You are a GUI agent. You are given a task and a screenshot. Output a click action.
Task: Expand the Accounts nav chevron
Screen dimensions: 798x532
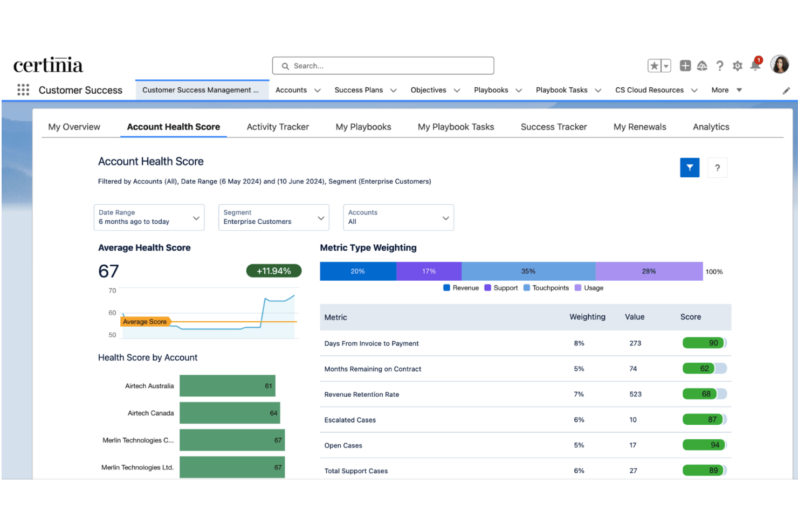pos(318,91)
